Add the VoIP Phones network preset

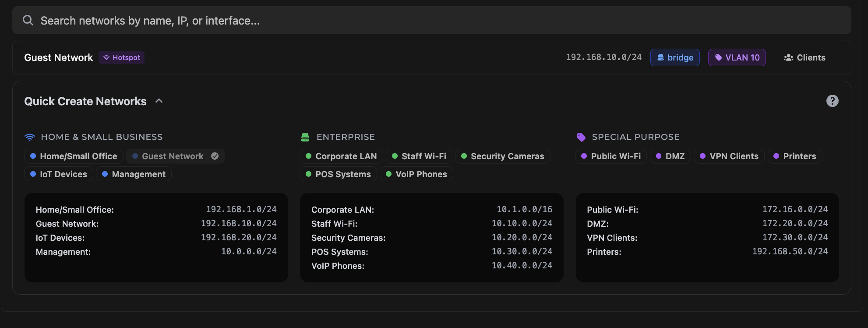coord(416,174)
